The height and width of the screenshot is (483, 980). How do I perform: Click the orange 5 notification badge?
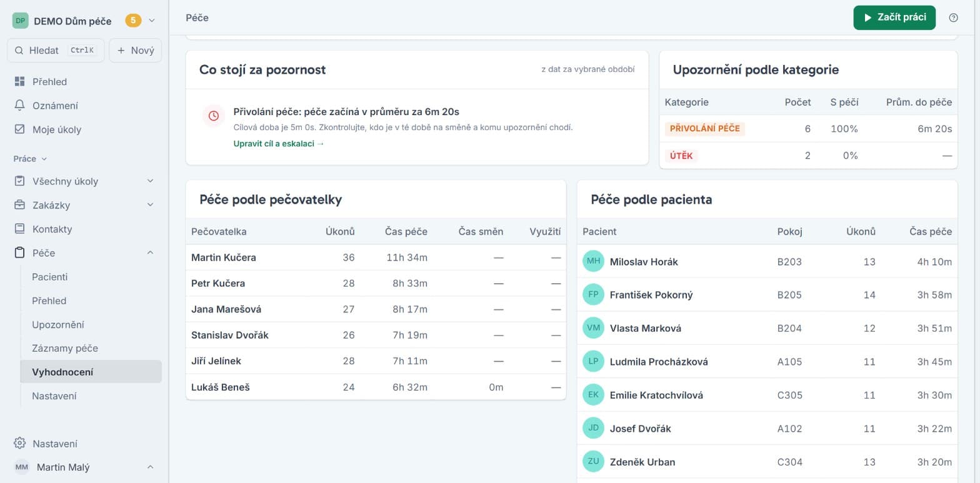[133, 21]
